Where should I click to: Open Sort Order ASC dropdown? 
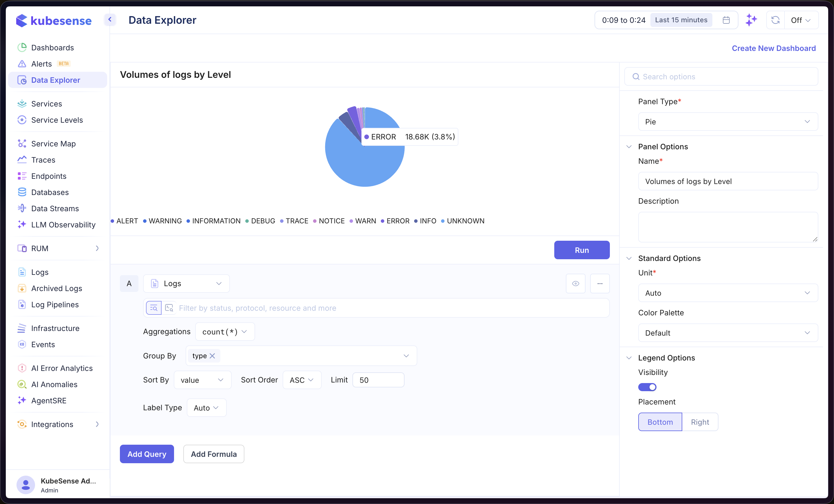point(302,380)
